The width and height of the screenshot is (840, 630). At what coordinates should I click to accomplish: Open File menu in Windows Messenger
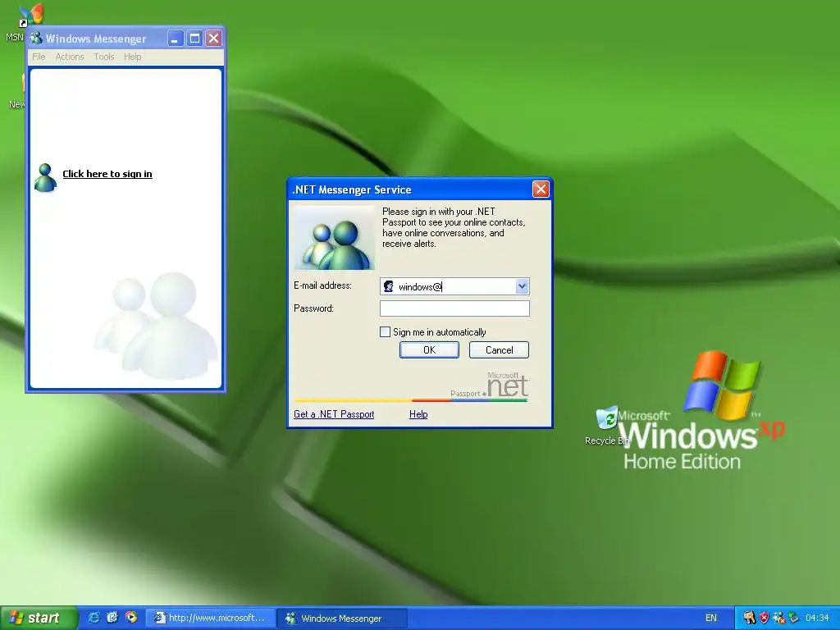[x=39, y=57]
